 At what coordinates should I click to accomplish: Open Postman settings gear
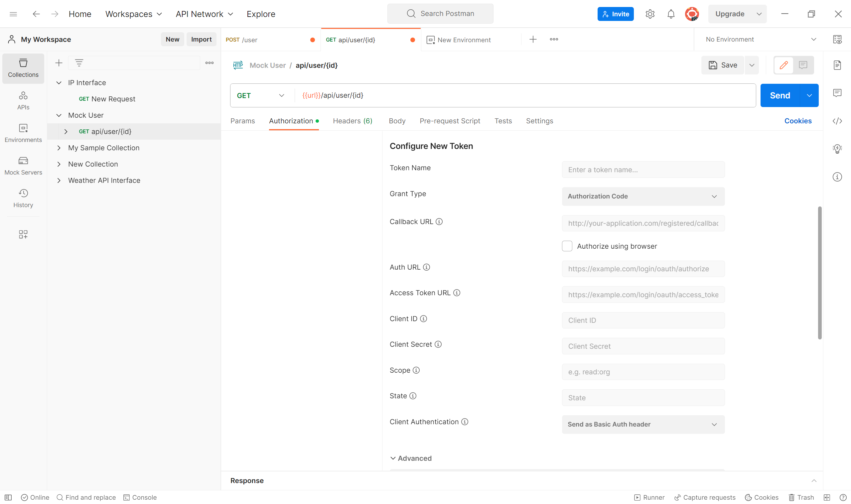650,14
